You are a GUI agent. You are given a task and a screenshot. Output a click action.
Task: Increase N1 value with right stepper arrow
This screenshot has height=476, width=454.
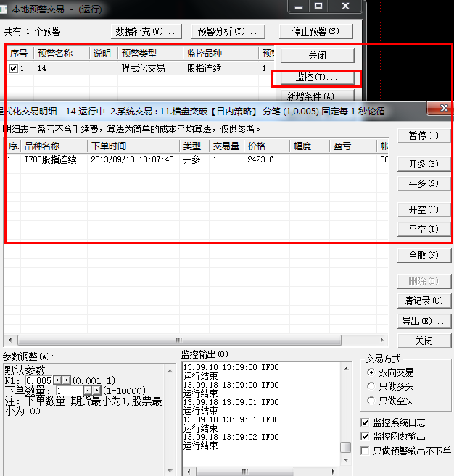(66, 380)
